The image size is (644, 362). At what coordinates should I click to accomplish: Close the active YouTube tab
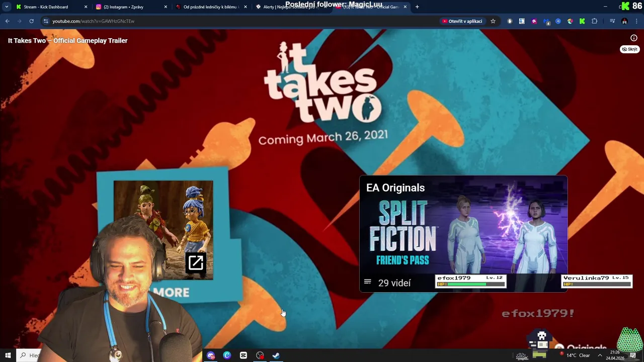[405, 7]
